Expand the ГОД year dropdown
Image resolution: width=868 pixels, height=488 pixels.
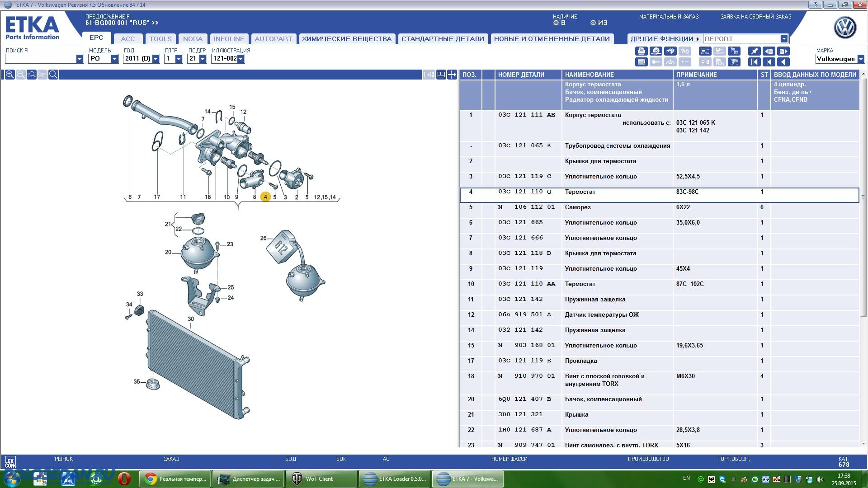click(156, 59)
